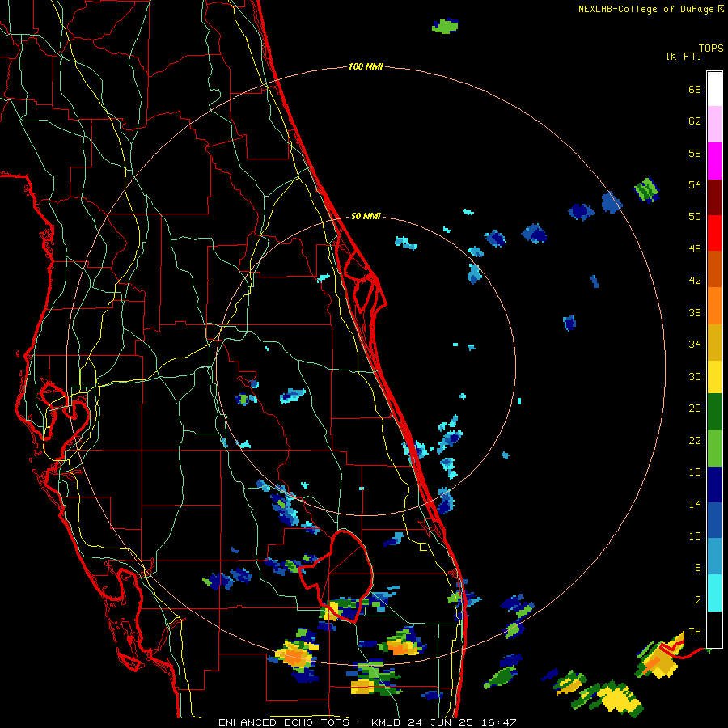Click the legend value 18

click(x=695, y=472)
